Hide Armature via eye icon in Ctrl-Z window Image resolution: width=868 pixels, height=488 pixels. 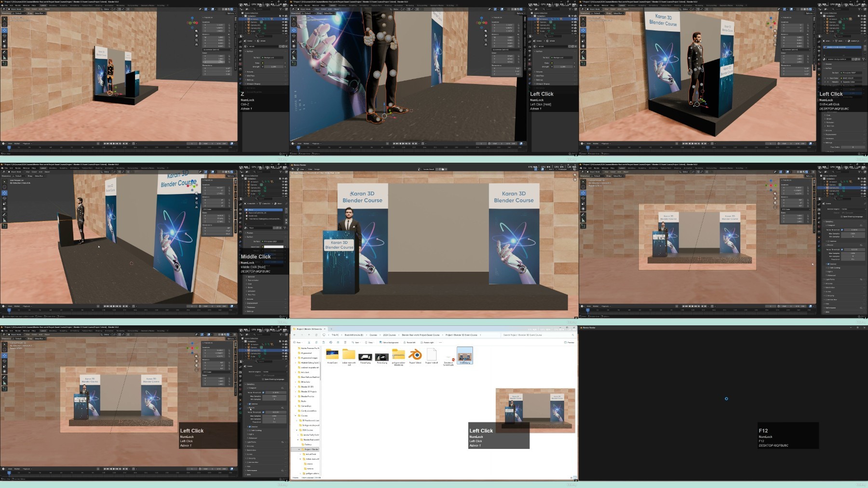(x=283, y=19)
